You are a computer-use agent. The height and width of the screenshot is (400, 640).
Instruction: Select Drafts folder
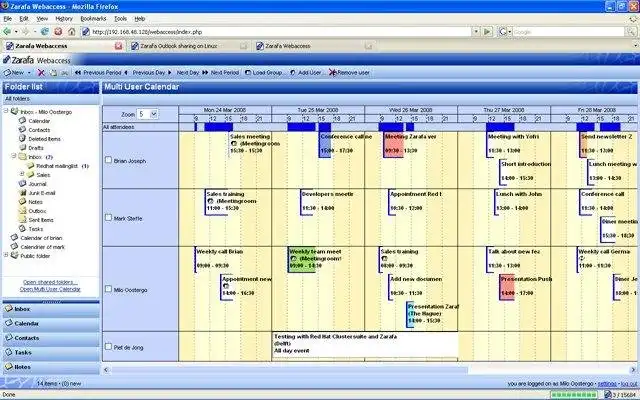(x=31, y=148)
